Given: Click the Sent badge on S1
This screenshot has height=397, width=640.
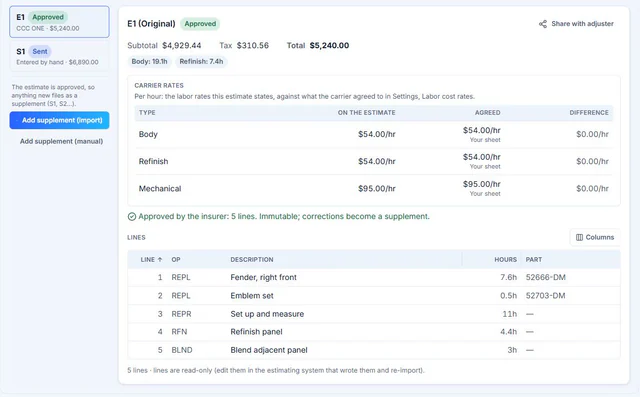Looking at the screenshot, I should pyautogui.click(x=40, y=51).
